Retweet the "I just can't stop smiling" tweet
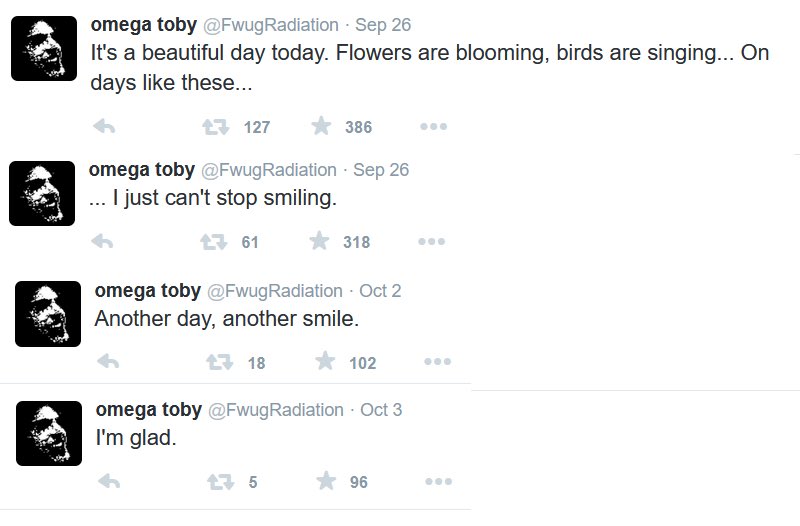 [213, 242]
